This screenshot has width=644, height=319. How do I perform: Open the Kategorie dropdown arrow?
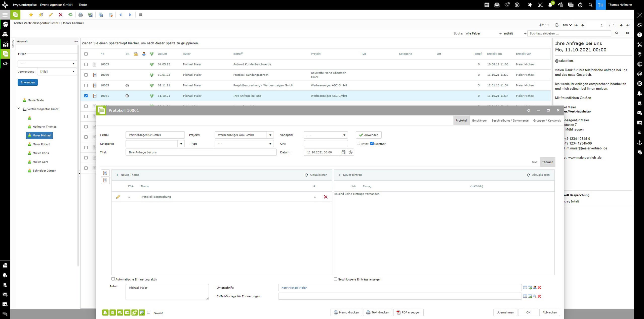pos(181,144)
